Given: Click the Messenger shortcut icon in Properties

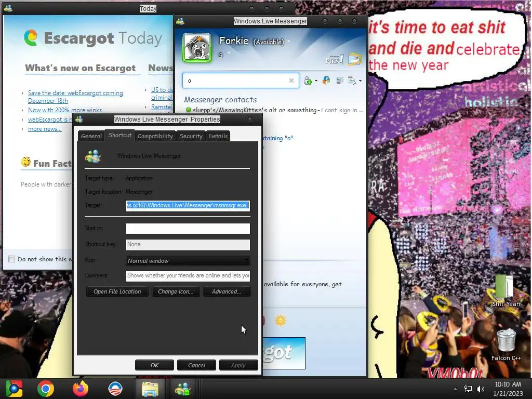Looking at the screenshot, I should [93, 156].
